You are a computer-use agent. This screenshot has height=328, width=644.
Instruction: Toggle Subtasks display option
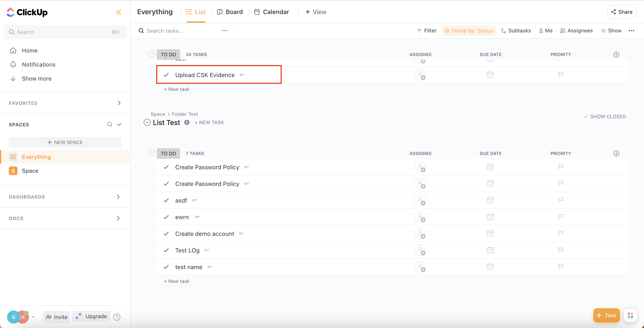click(516, 31)
